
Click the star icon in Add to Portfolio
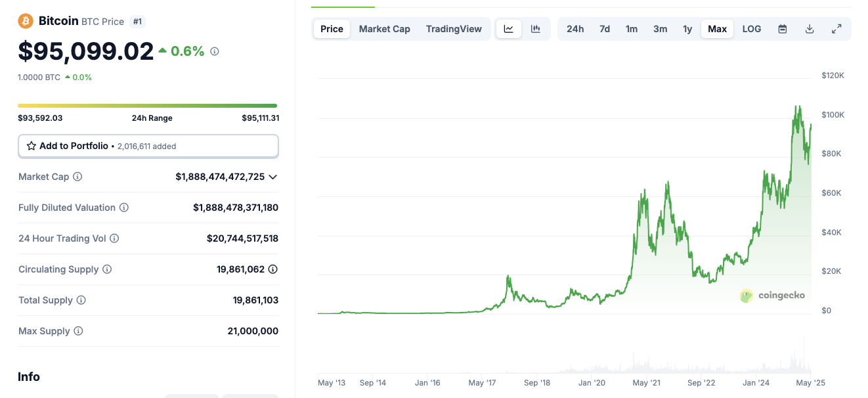point(31,146)
